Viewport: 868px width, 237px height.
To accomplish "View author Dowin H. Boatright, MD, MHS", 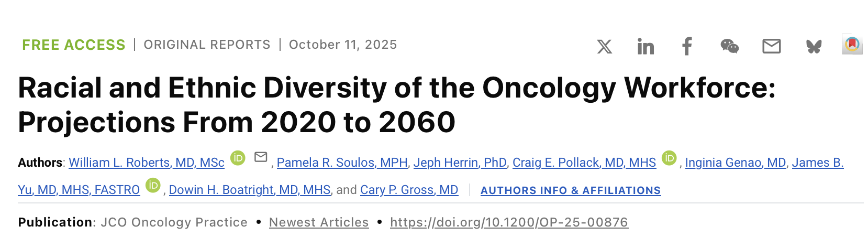I will click(x=250, y=190).
